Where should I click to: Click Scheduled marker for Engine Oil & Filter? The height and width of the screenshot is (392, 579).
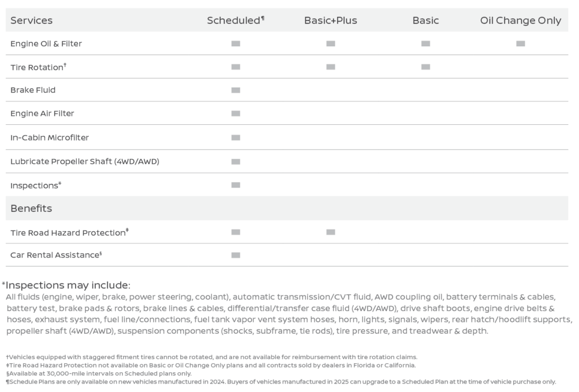(x=236, y=43)
